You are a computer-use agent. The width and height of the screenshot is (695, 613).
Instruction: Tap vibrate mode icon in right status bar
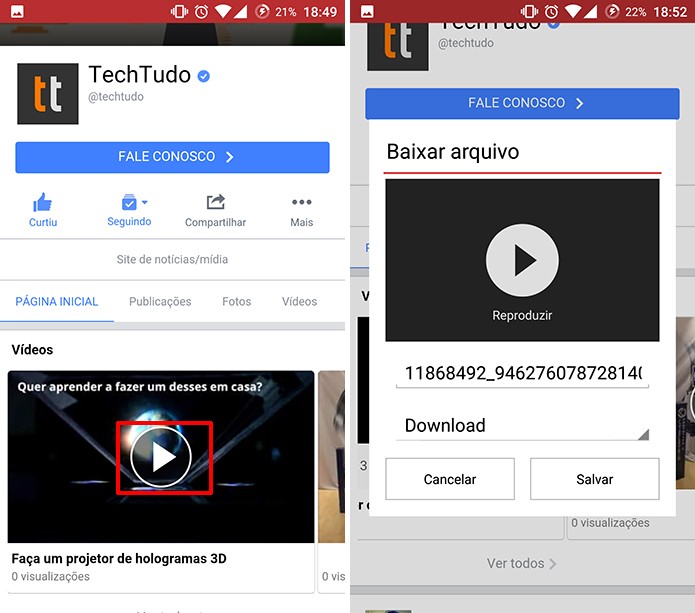[529, 12]
